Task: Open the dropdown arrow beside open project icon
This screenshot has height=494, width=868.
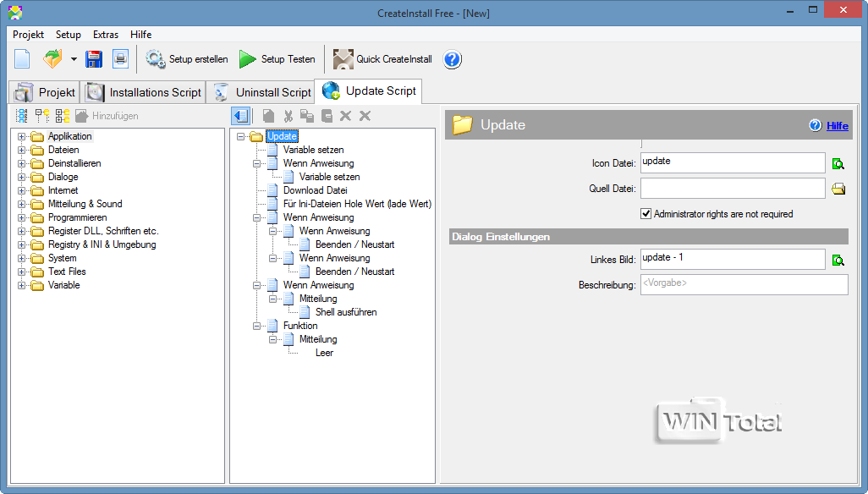Action: [74, 59]
